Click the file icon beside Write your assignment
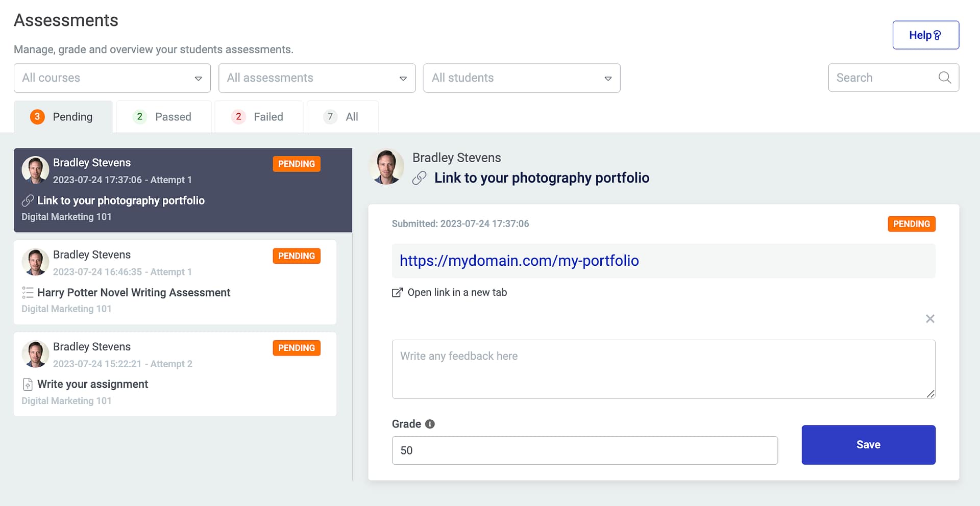Image resolution: width=980 pixels, height=506 pixels. pyautogui.click(x=28, y=384)
